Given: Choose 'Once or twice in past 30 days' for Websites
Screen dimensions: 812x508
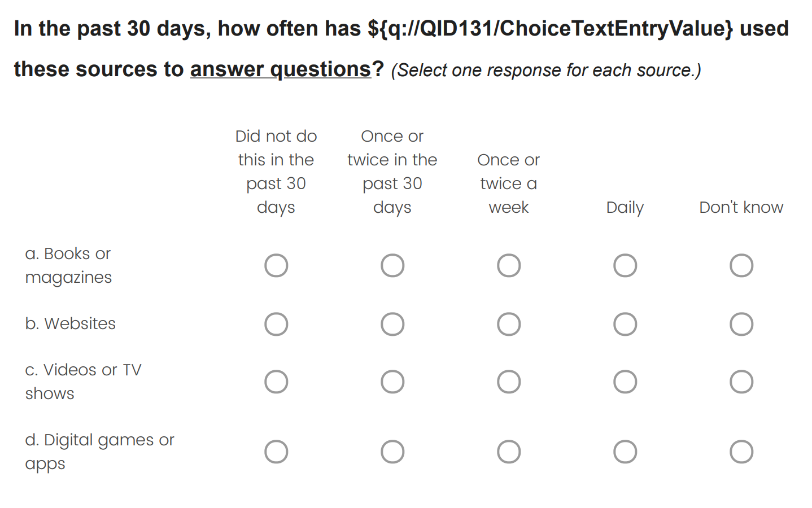Looking at the screenshot, I should point(392,324).
